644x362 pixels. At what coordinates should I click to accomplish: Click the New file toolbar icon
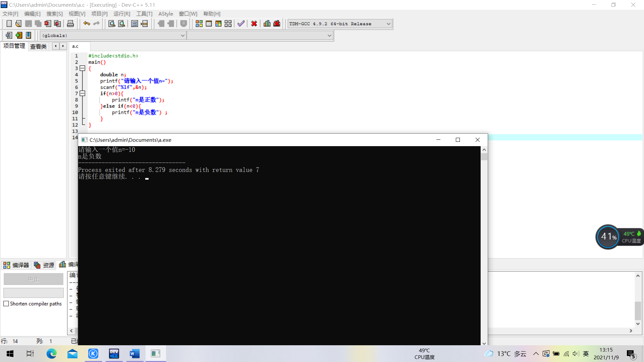(9, 24)
